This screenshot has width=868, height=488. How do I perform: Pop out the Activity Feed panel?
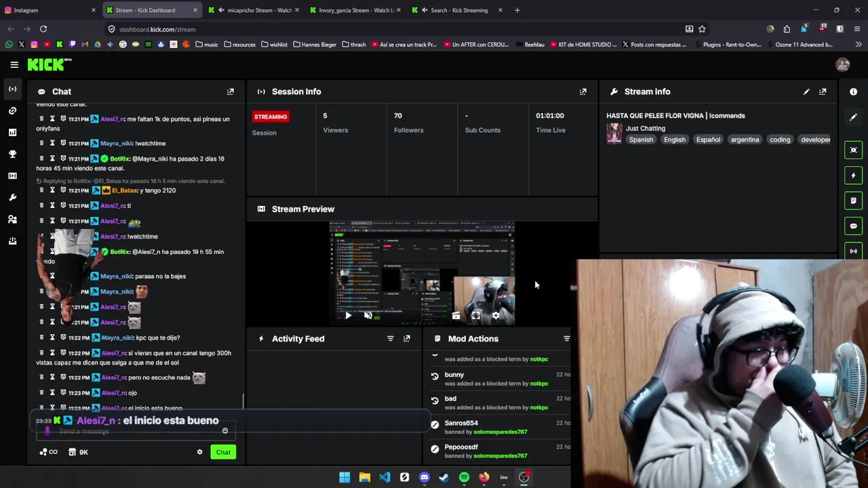coord(407,339)
